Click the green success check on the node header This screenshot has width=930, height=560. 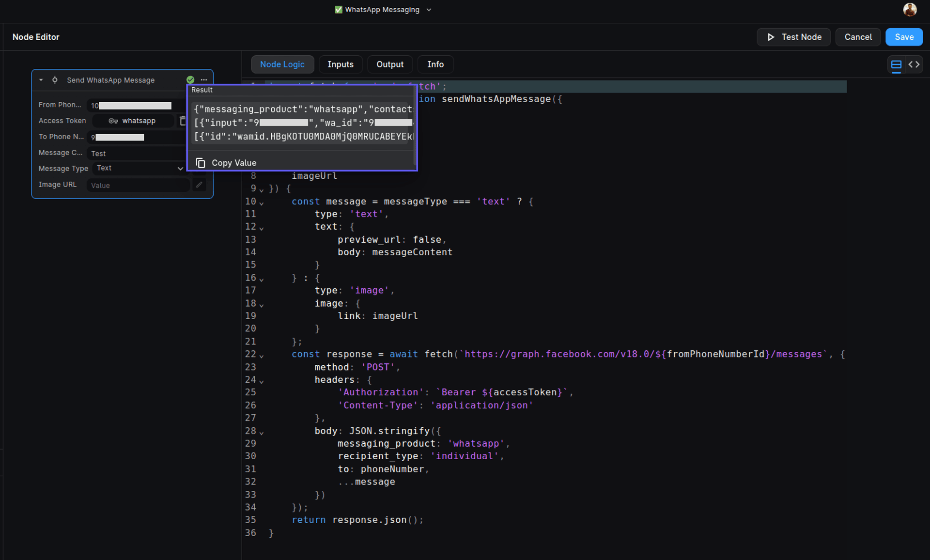[190, 79]
